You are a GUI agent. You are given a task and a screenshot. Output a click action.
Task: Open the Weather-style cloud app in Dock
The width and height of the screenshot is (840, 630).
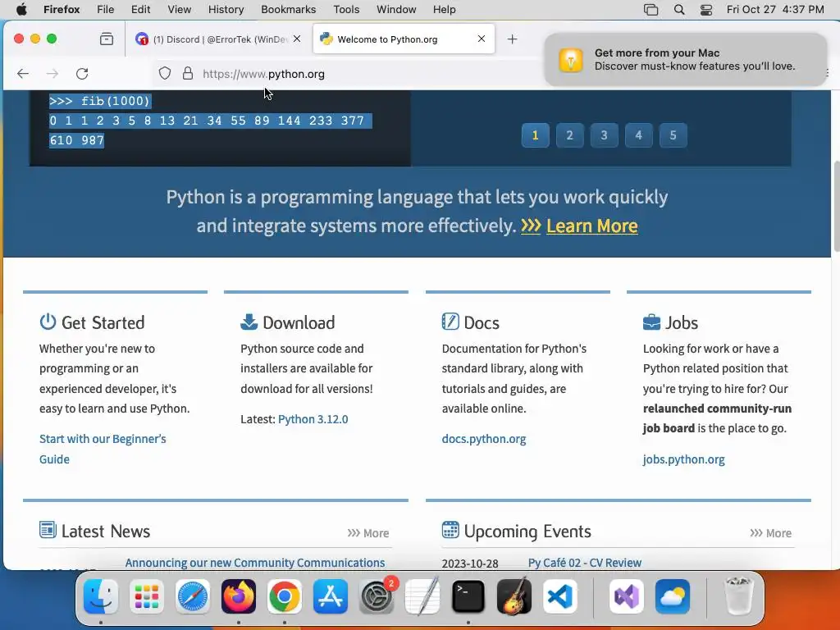[x=673, y=596]
